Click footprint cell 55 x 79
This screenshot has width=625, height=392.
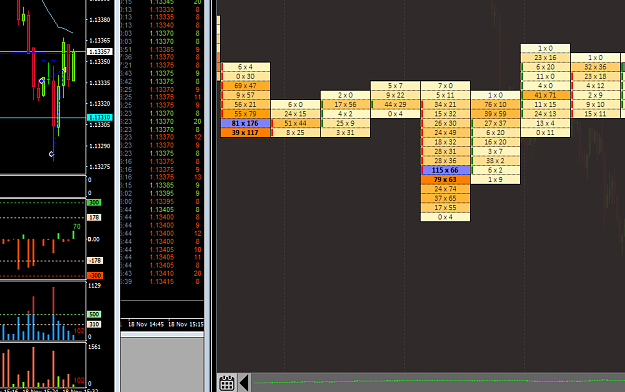pos(246,114)
